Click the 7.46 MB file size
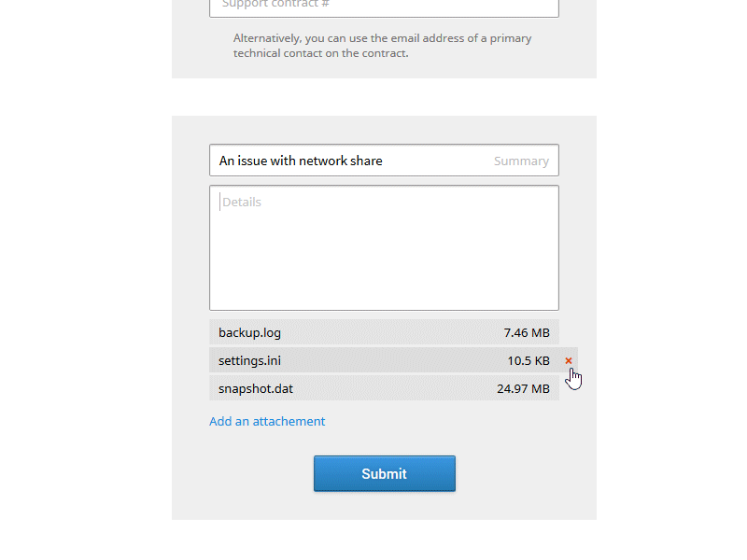The height and width of the screenshot is (560, 747). coord(527,332)
